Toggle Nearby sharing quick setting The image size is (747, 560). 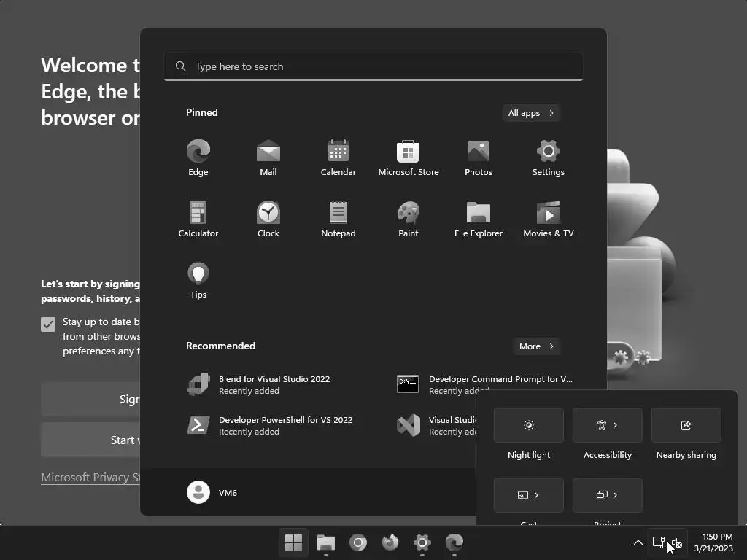coord(686,425)
